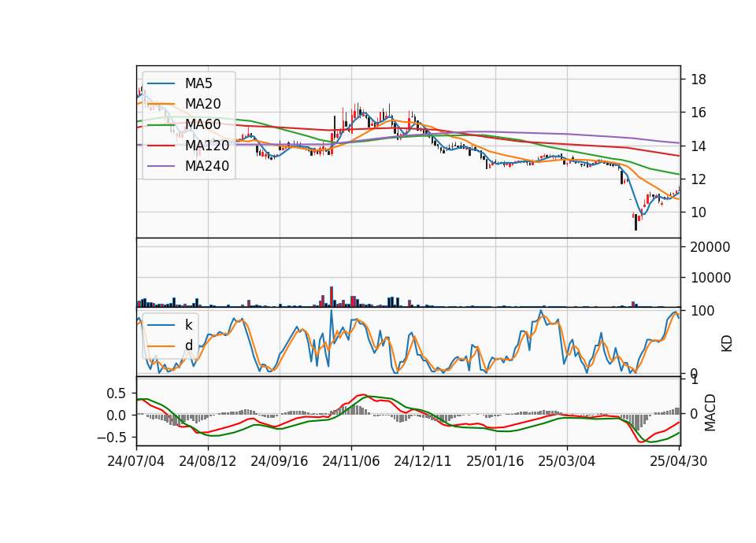
Task: Click the KD axis value 100
Action: click(x=702, y=311)
